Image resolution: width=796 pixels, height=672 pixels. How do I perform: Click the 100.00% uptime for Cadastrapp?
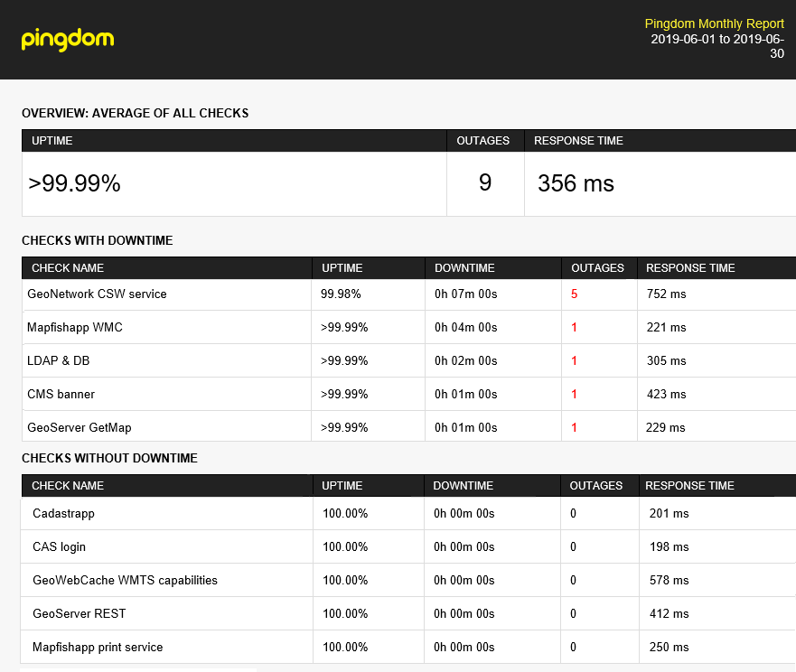click(345, 514)
